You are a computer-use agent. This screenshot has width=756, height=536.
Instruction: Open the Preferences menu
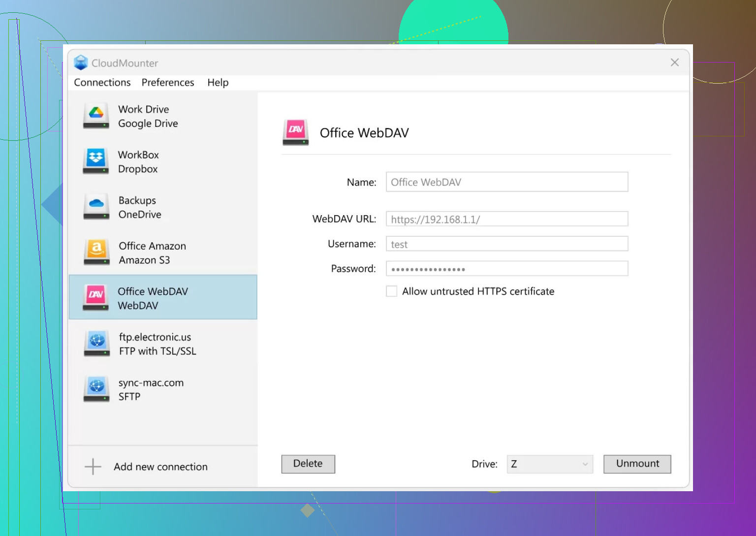168,83
